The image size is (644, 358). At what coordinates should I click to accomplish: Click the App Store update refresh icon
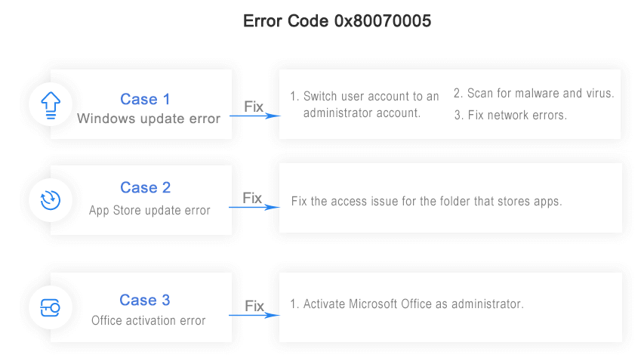click(50, 200)
